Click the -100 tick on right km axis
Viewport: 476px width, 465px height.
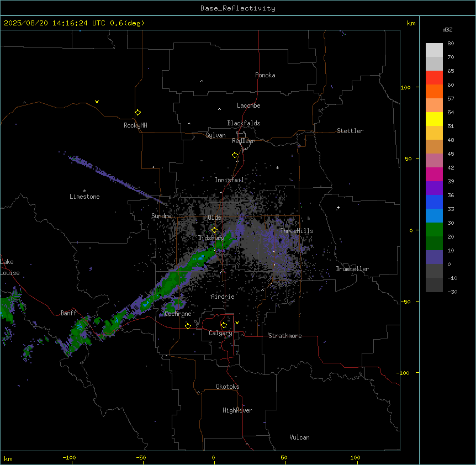pyautogui.click(x=404, y=373)
